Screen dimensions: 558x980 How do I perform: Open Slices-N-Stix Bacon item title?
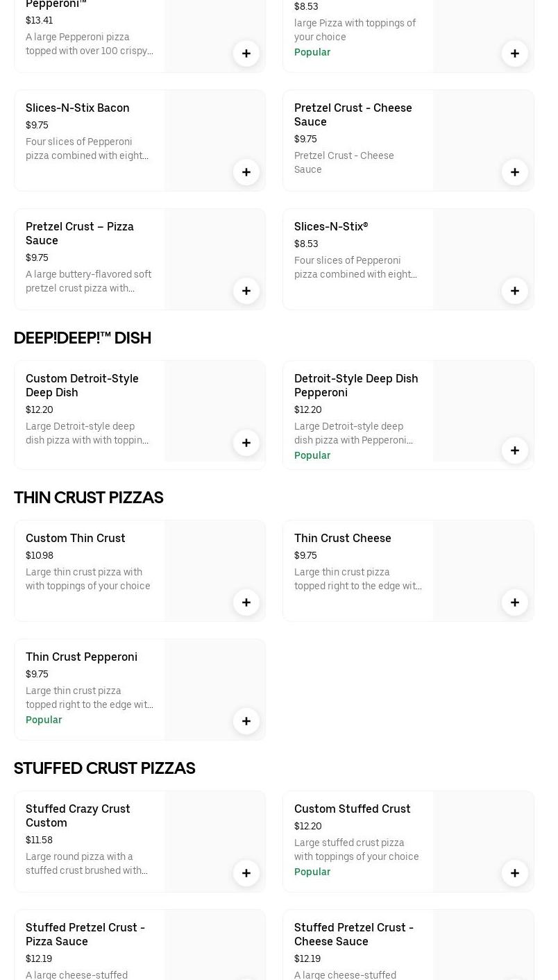[x=77, y=108]
